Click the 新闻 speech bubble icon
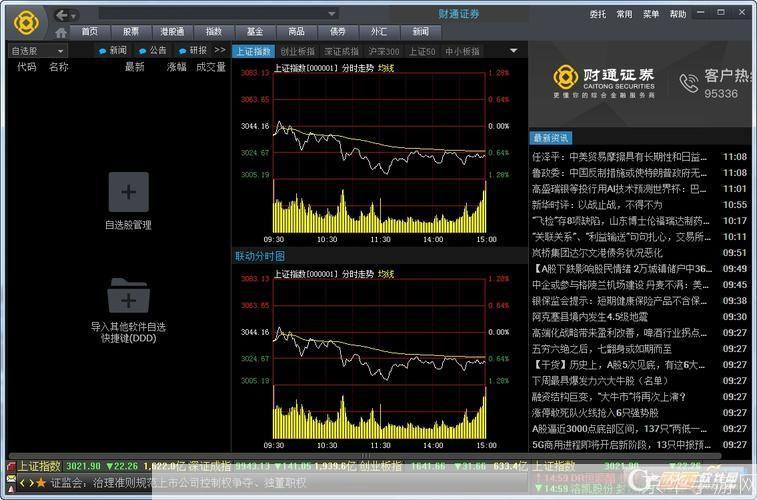The height and width of the screenshot is (500, 757). (x=103, y=50)
